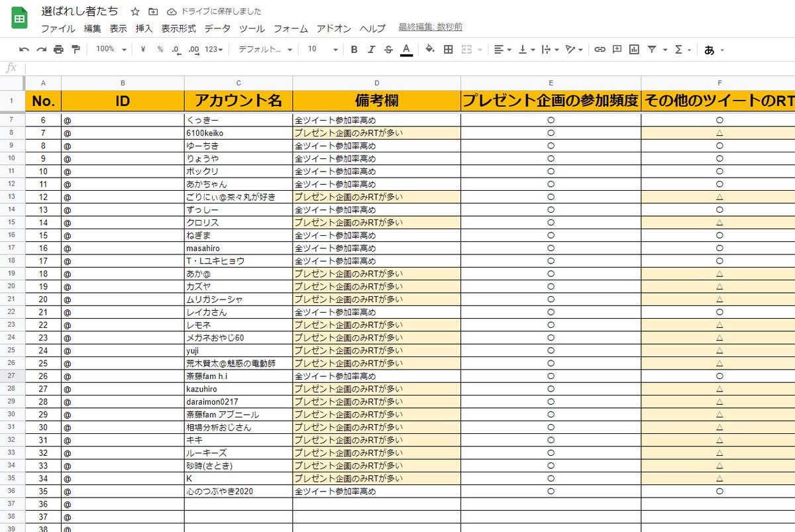Redo the last action
This screenshot has width=795, height=532.
click(41, 49)
